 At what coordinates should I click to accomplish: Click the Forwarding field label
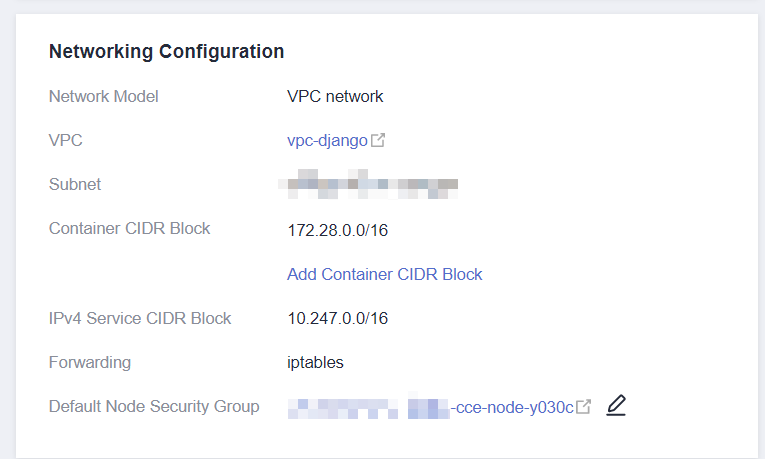pyautogui.click(x=89, y=362)
